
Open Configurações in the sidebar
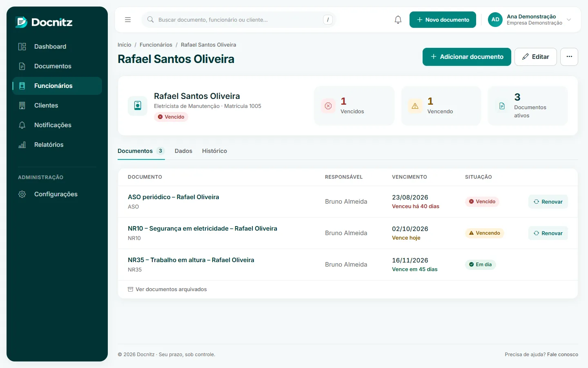click(x=57, y=194)
